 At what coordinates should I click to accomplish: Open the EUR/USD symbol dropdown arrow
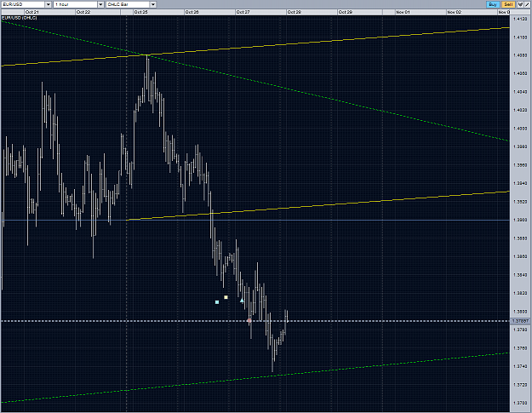(x=49, y=4)
